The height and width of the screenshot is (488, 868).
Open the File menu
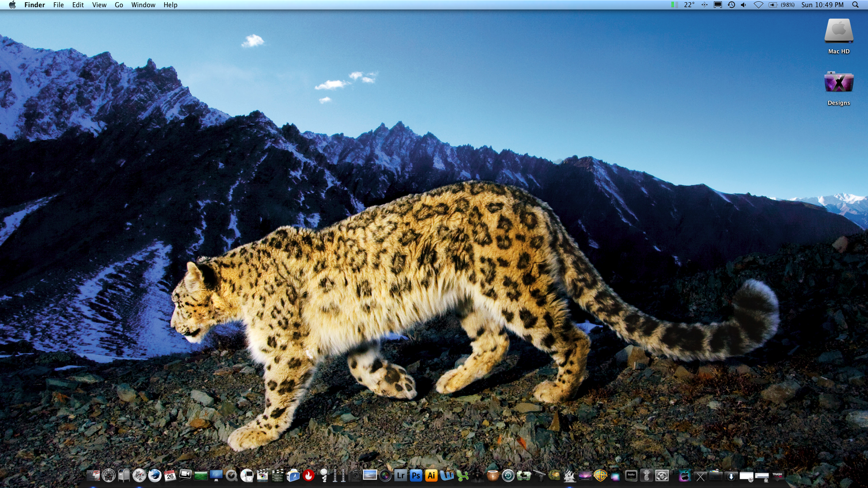point(58,5)
